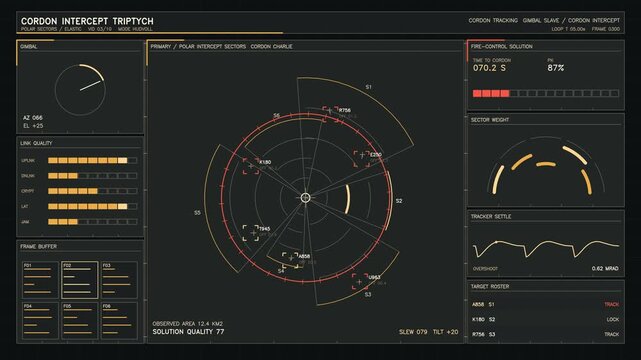Click the radar center crosshair ring
The image size is (641, 360).
tap(305, 198)
